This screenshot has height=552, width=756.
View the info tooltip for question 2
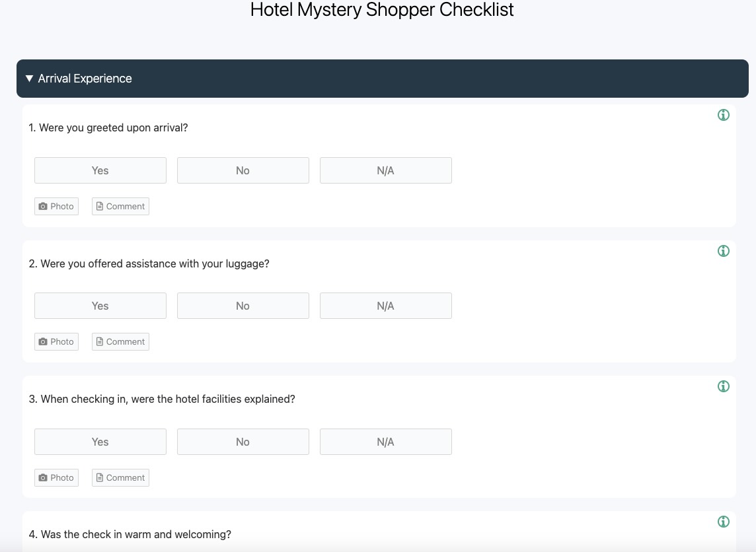tap(724, 251)
